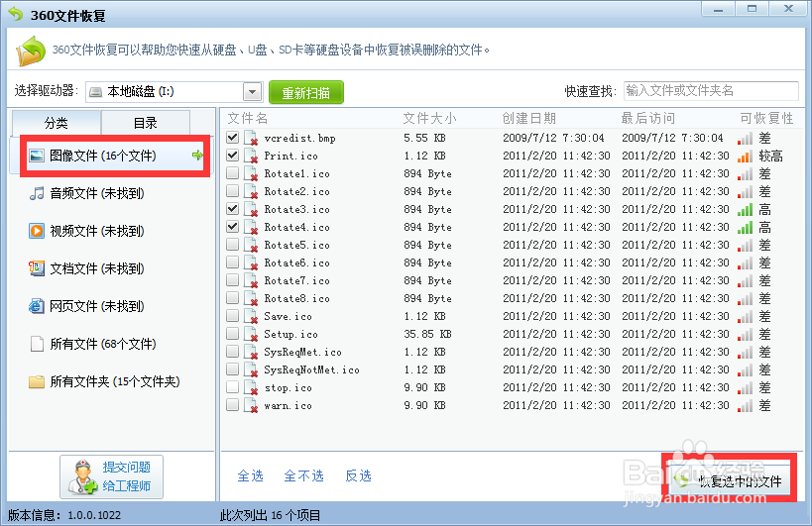
Task: Click the file icon beside vcredist.bmp
Action: [251, 138]
